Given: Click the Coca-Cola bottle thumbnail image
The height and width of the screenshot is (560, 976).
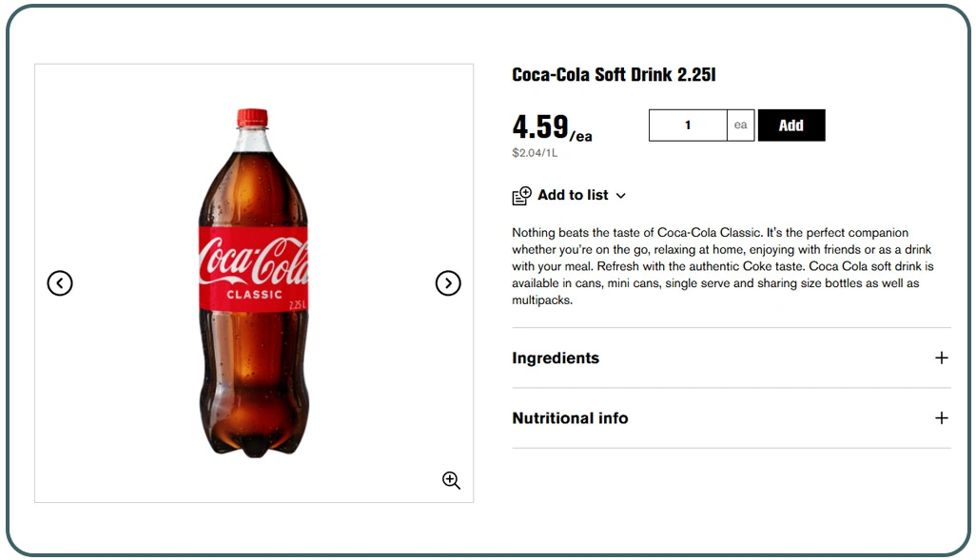Looking at the screenshot, I should coord(253,282).
